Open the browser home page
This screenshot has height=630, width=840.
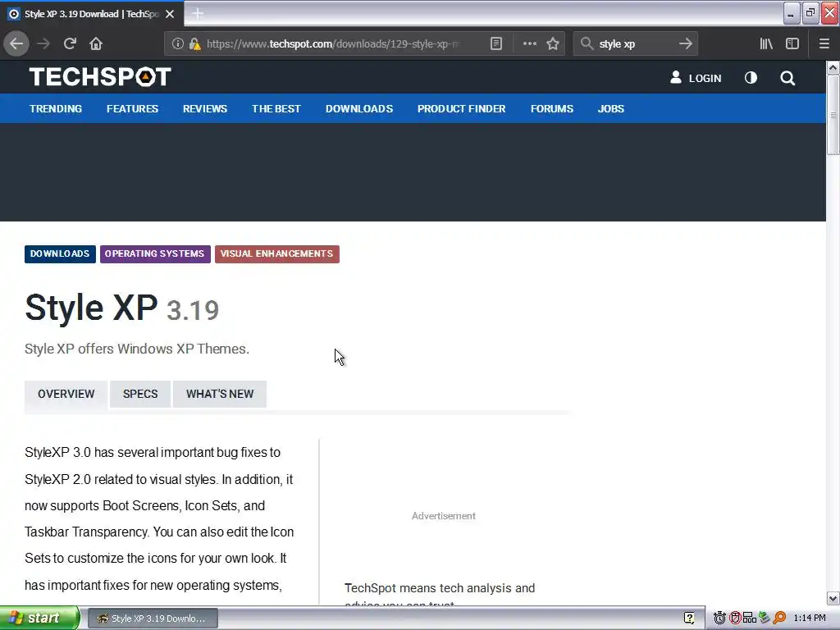96,44
